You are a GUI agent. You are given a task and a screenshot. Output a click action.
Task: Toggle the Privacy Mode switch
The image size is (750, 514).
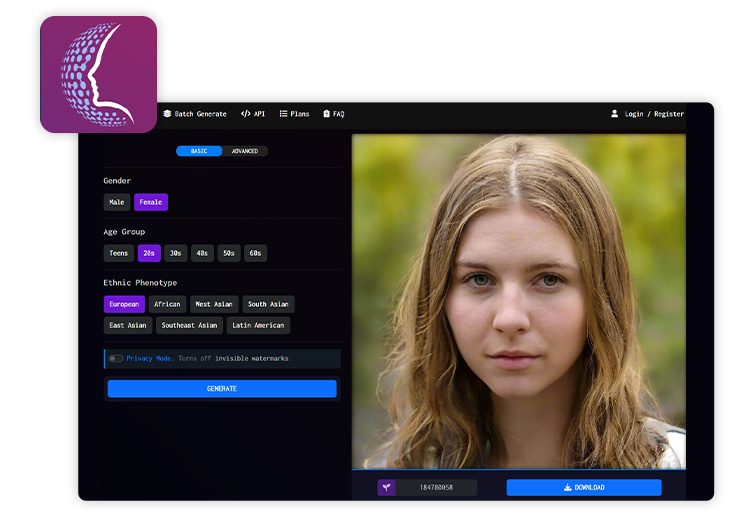point(116,358)
